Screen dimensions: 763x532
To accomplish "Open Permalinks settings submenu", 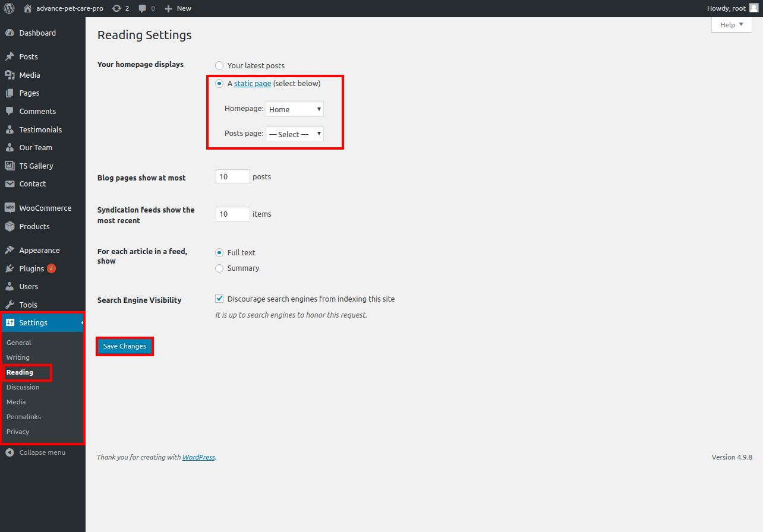I will (x=24, y=417).
